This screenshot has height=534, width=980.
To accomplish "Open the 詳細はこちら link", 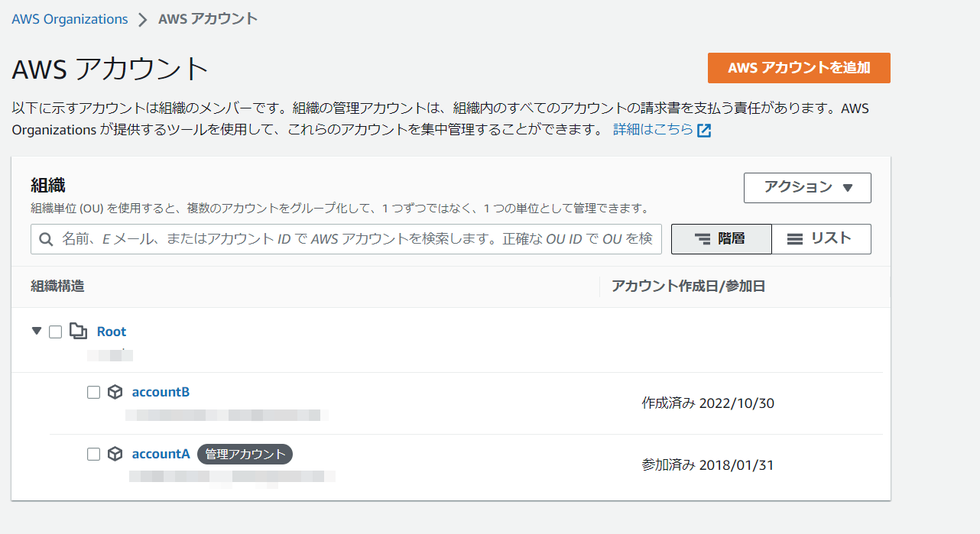I will (653, 130).
